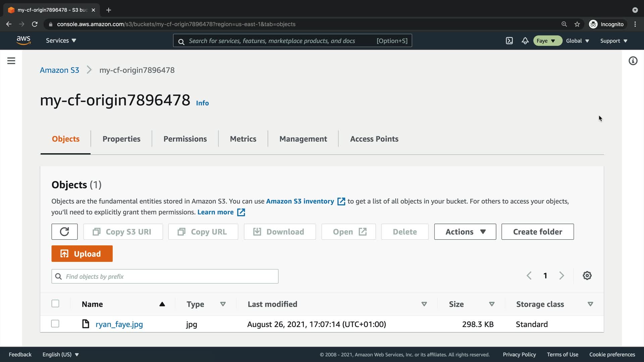Screen dimensions: 644x362
Task: Open the Services dropdown menu
Action: 61,41
